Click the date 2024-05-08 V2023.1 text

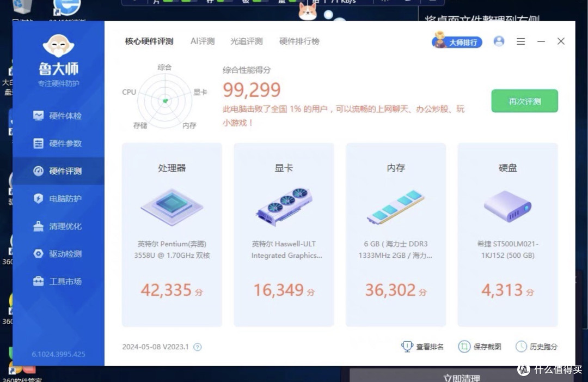155,347
